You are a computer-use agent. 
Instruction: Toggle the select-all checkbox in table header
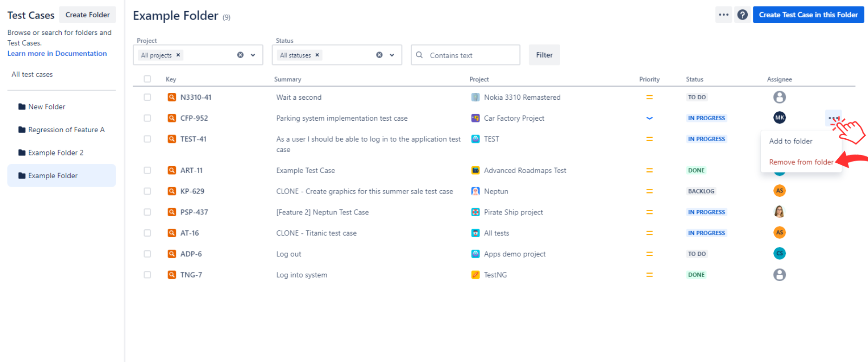[x=147, y=79]
